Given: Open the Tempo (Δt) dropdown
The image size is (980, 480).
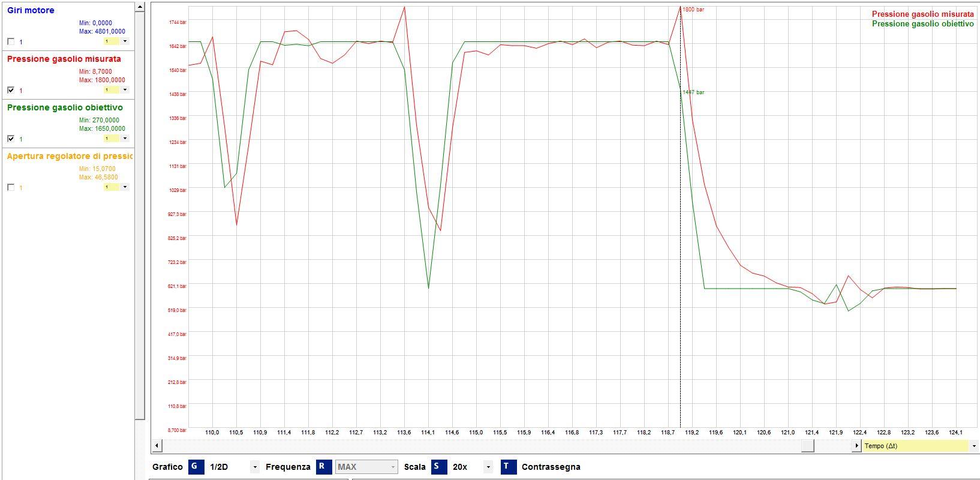Looking at the screenshot, I should click(973, 446).
